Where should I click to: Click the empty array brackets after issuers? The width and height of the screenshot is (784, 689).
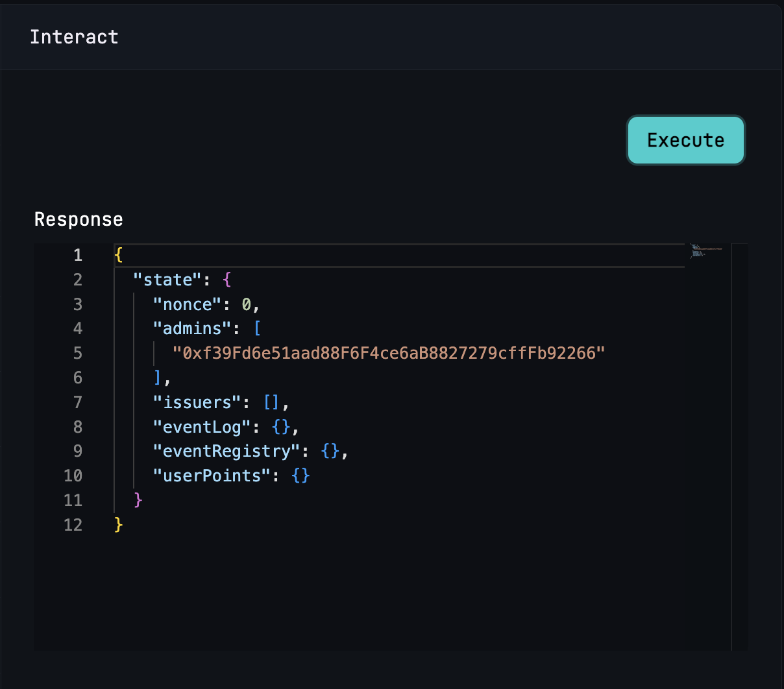(271, 402)
